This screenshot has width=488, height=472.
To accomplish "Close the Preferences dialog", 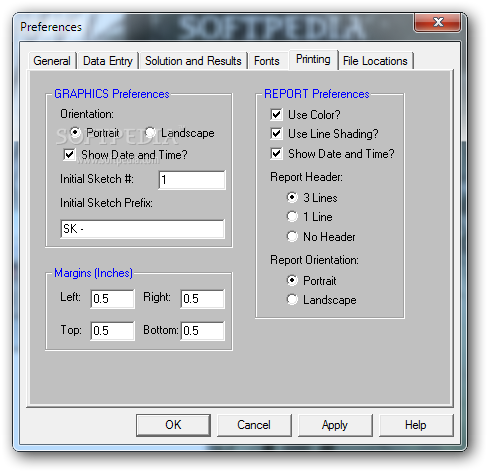I will (x=437, y=22).
